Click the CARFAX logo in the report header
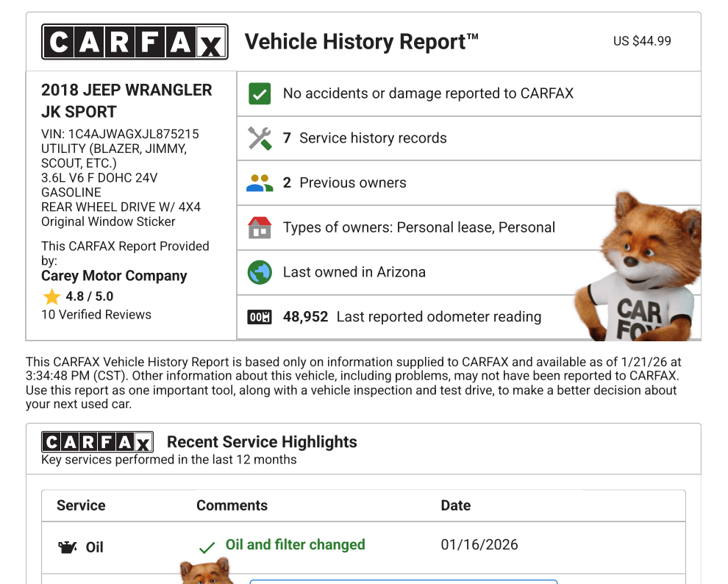 [x=135, y=42]
